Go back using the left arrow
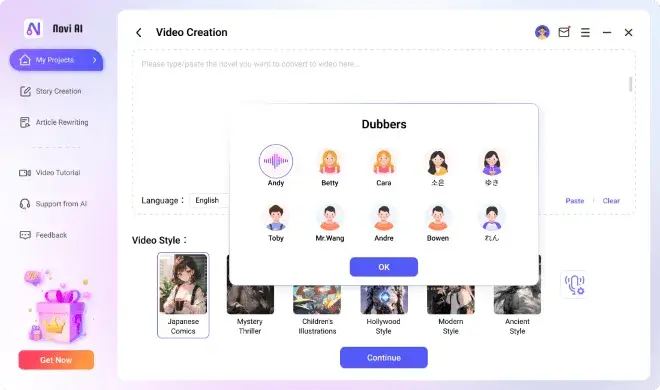The height and width of the screenshot is (390, 660). tap(138, 32)
